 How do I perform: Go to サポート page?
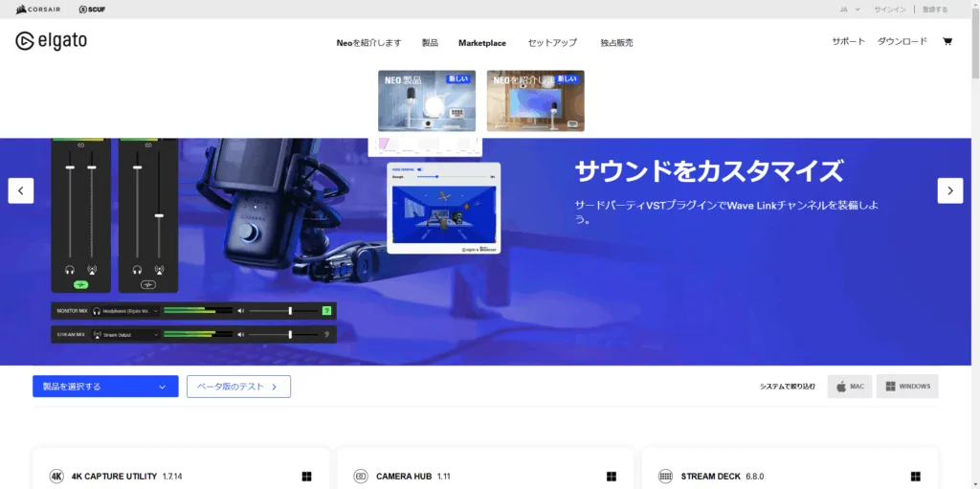click(848, 41)
